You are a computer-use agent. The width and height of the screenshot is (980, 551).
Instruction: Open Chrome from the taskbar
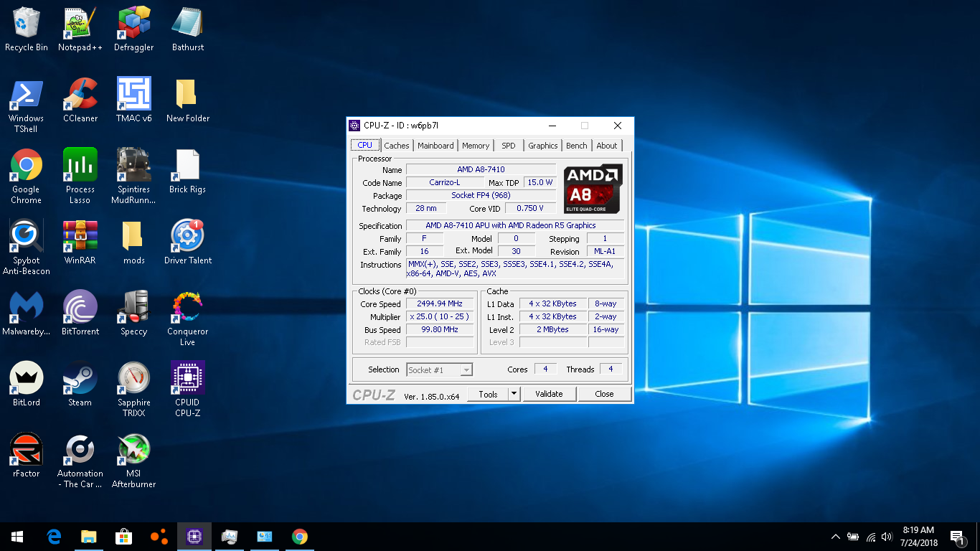(300, 537)
